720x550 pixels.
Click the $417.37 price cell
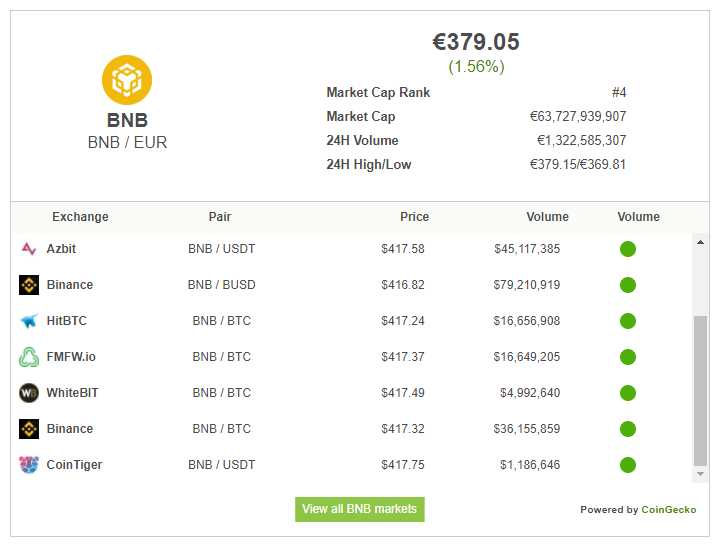pyautogui.click(x=403, y=357)
